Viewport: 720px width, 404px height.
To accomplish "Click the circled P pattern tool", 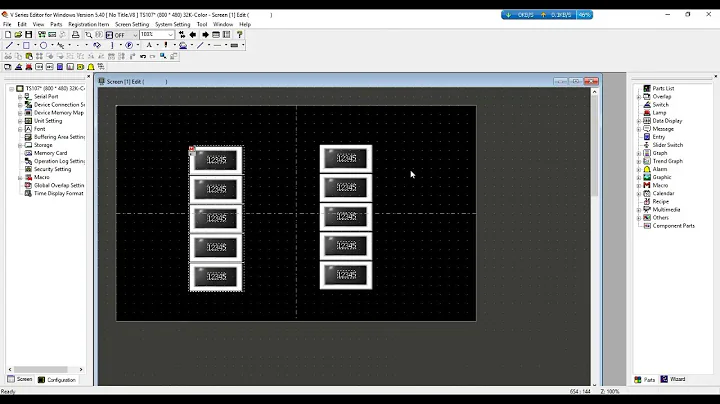I will coord(129,45).
